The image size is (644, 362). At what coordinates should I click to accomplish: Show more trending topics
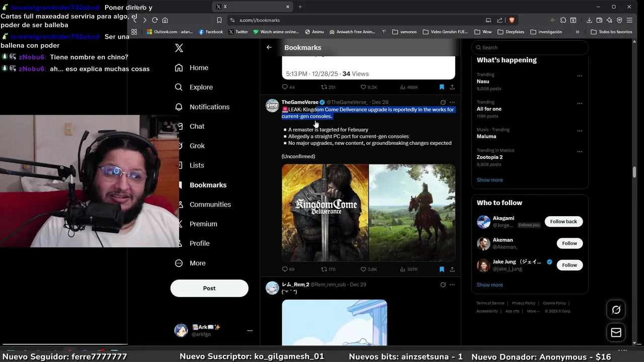pyautogui.click(x=490, y=180)
